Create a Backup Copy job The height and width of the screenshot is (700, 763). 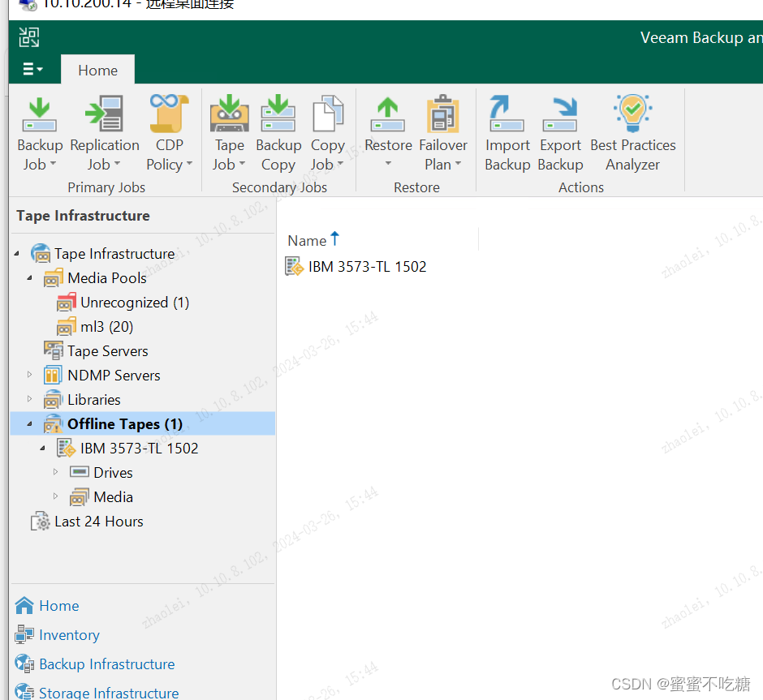pyautogui.click(x=278, y=133)
